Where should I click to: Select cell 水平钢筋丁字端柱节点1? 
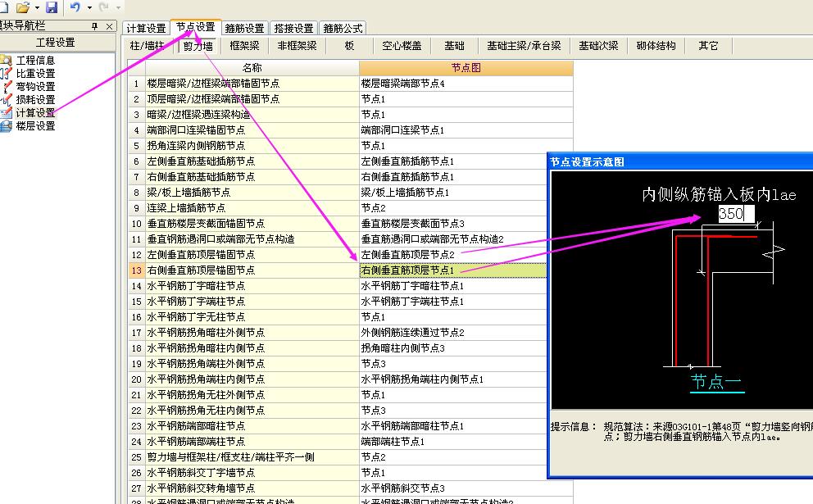coord(453,302)
